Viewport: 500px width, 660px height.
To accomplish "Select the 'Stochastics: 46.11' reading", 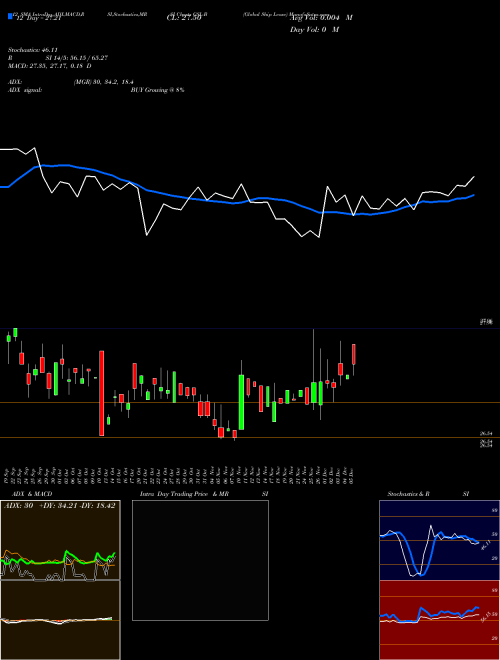I will tap(32, 50).
